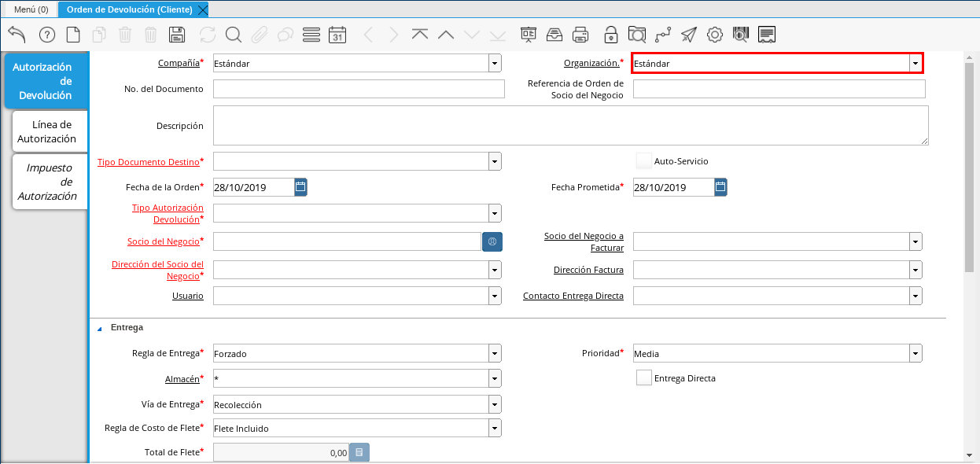Screen dimensions: 980x464
Task: Click into the Descripción text area
Action: [569, 126]
